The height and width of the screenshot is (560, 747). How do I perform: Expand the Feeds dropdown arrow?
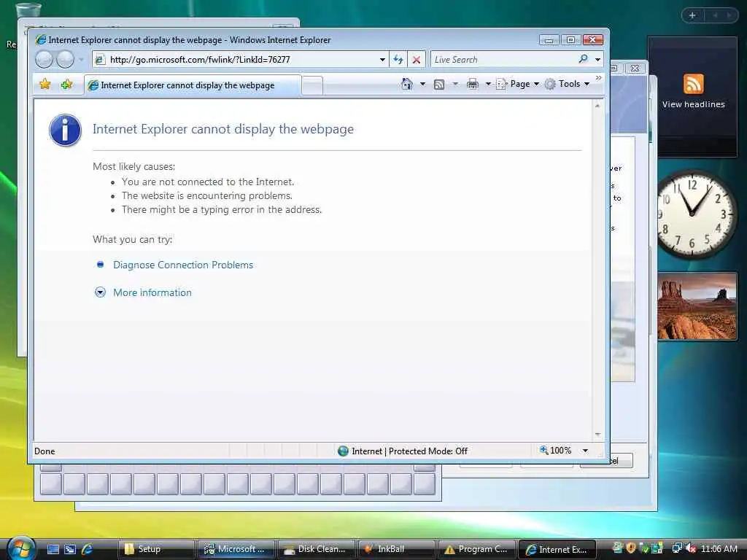pyautogui.click(x=455, y=85)
